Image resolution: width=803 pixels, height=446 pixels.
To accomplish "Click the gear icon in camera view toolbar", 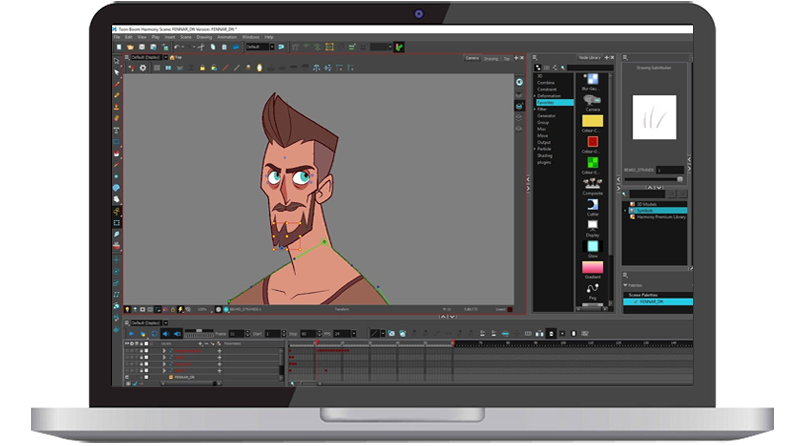I will [143, 68].
